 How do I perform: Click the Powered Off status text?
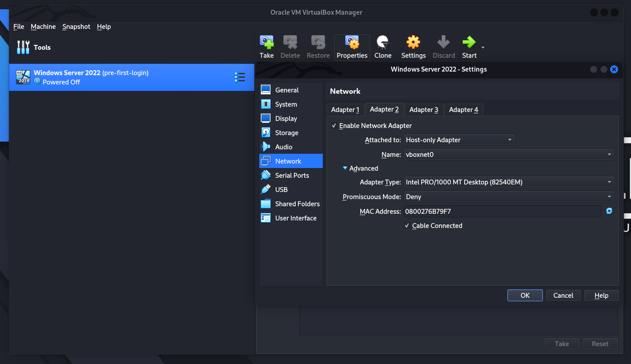61,82
